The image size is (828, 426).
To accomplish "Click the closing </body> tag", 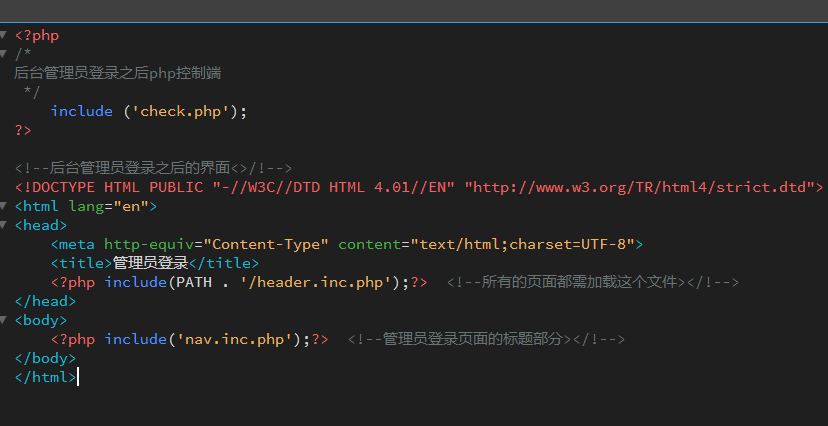I will 45,358.
